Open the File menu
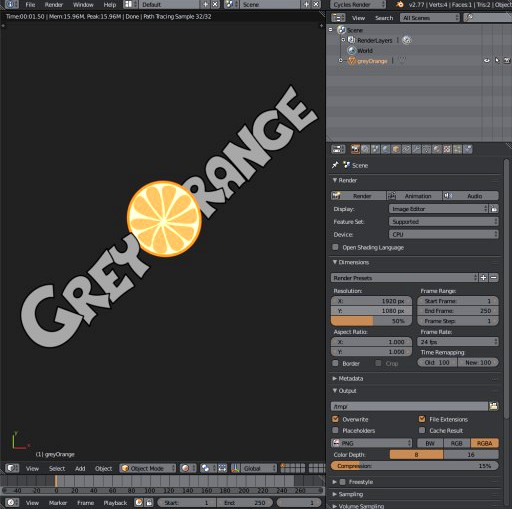Image resolution: width=512 pixels, height=509 pixels. click(x=30, y=5)
